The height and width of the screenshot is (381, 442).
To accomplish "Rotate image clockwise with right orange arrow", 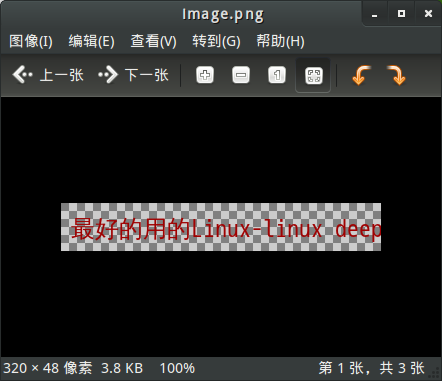I will 397,75.
